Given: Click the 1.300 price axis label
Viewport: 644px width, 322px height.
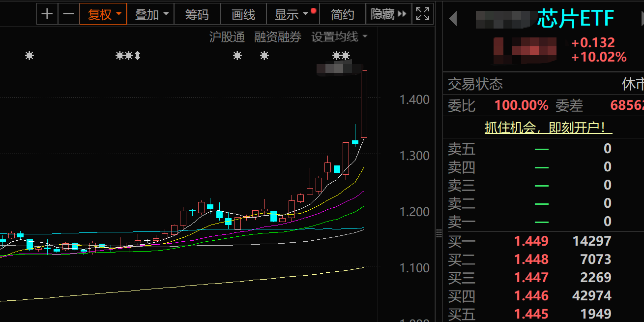Looking at the screenshot, I should (414, 156).
